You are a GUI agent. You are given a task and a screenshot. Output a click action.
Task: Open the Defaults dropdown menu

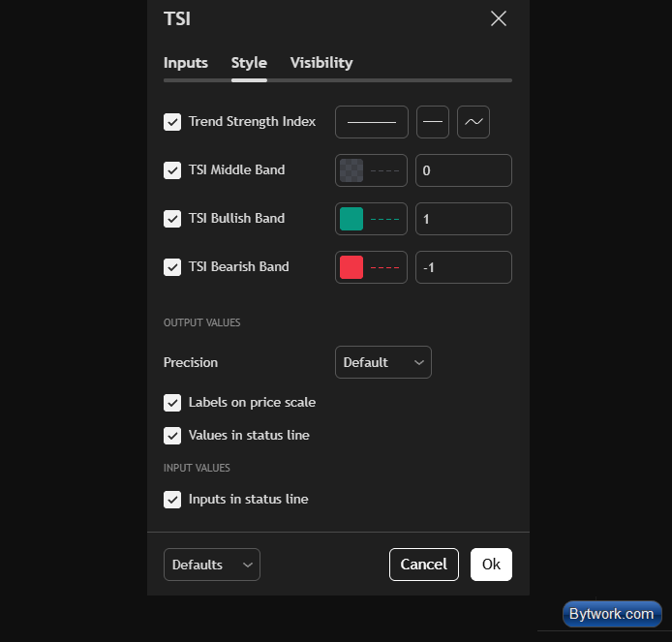pos(212,565)
